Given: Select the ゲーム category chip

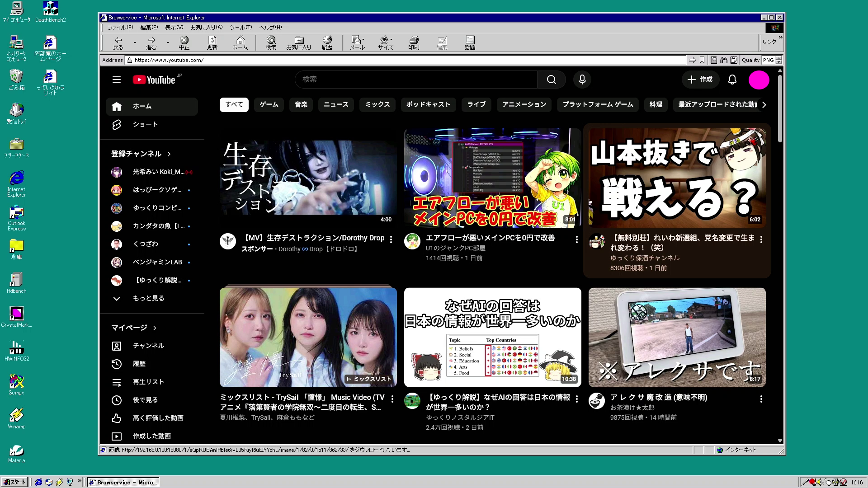Looking at the screenshot, I should tap(269, 105).
